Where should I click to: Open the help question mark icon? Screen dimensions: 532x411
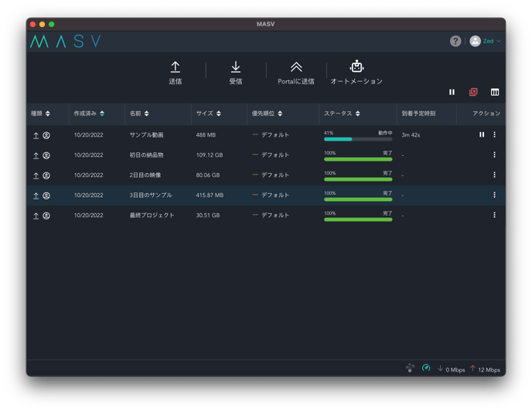pos(455,41)
